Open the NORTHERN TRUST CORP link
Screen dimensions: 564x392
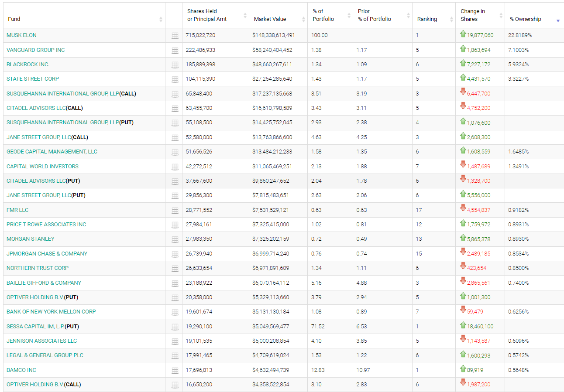click(38, 268)
